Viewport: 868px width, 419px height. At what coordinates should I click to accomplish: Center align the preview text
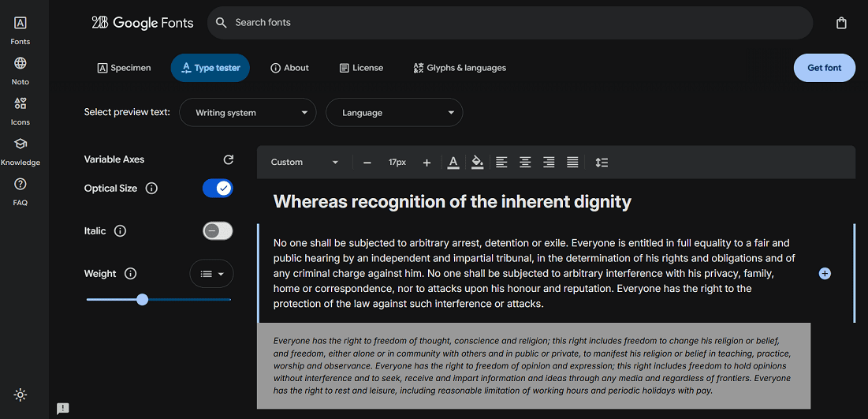pyautogui.click(x=525, y=163)
